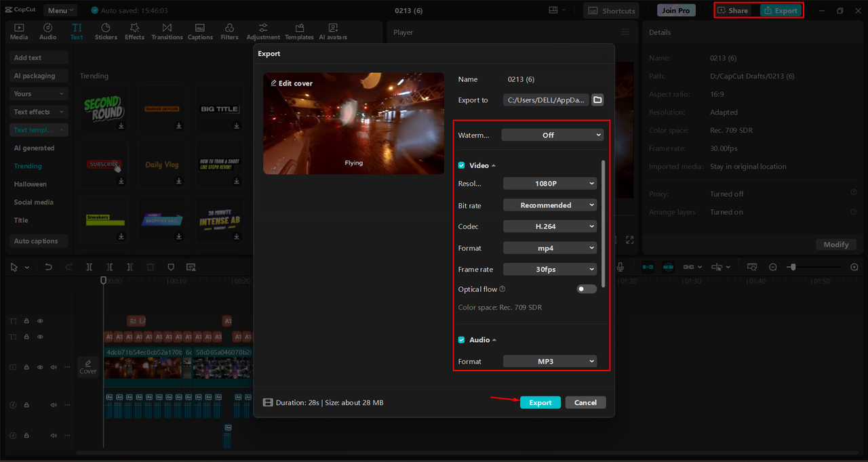Viewport: 868px width, 462px height.
Task: Collapse the Audio section arrow
Action: point(494,340)
